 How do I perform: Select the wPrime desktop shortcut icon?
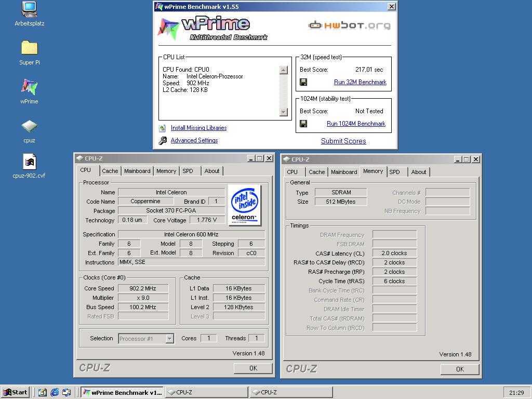click(x=29, y=87)
